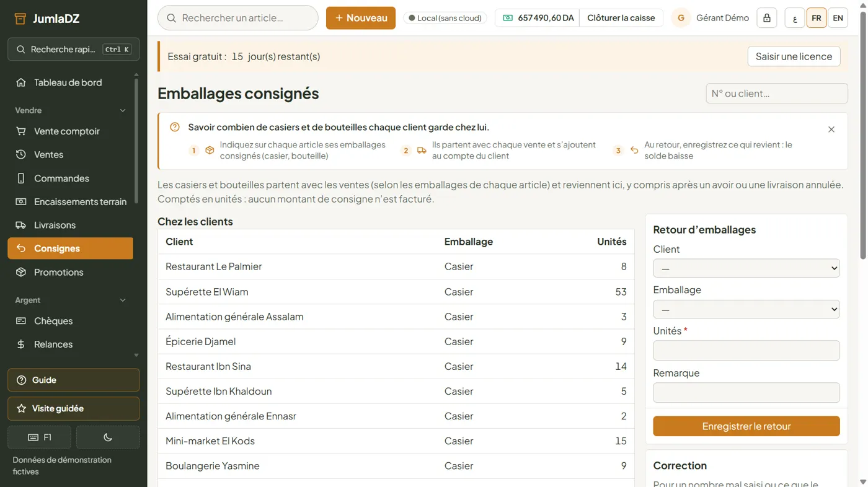Click the N° ou client filter field

pos(777,94)
